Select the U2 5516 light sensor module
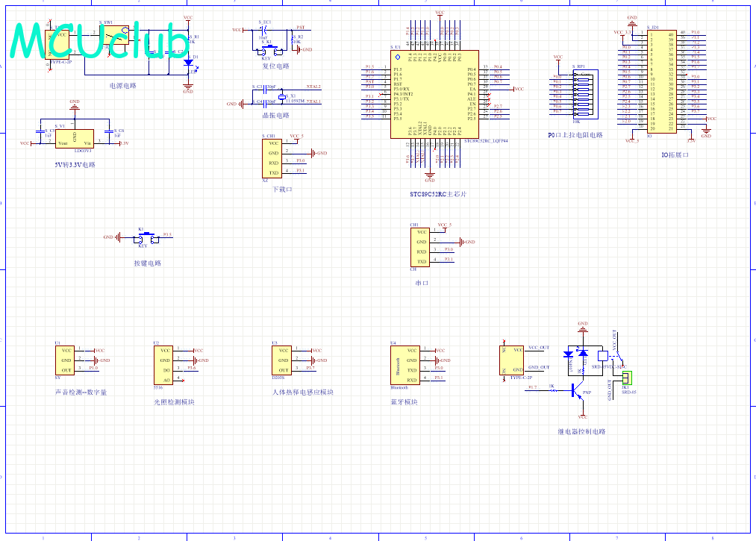This screenshot has width=756, height=541. (x=163, y=366)
